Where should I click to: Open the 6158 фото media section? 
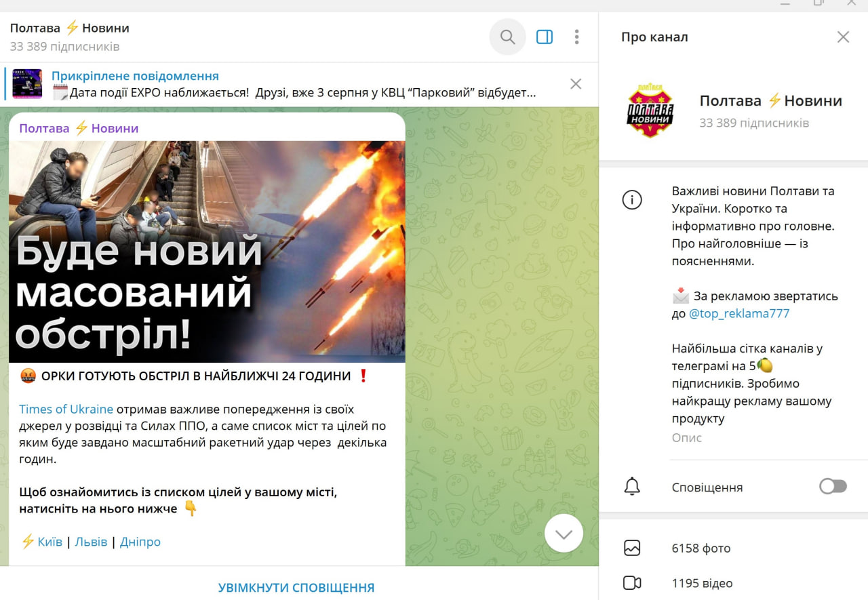click(734, 548)
